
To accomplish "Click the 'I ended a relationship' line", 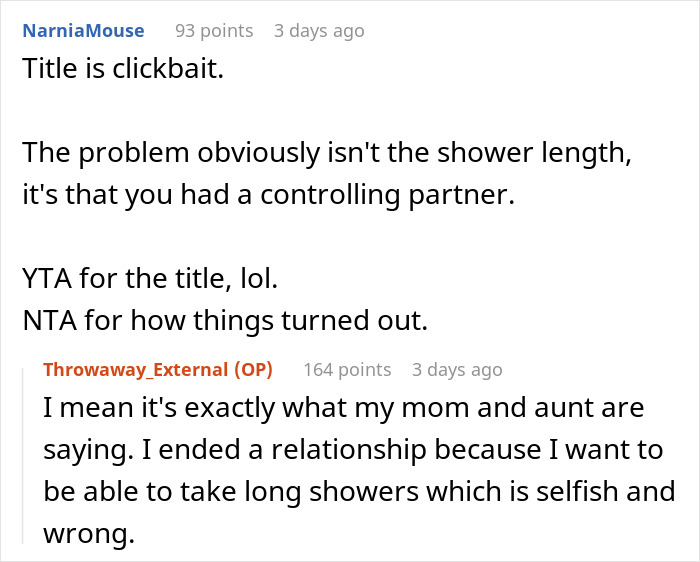I will 353,450.
